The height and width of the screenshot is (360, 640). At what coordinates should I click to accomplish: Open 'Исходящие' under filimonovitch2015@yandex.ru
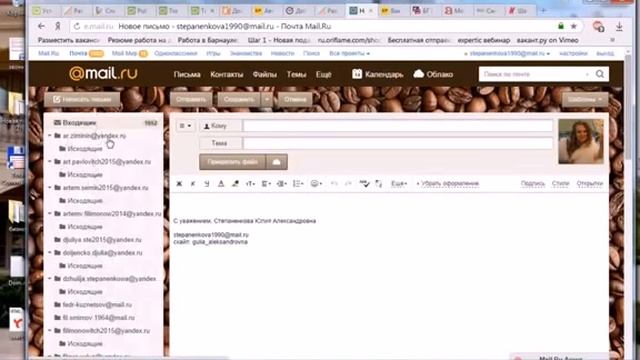(84, 344)
